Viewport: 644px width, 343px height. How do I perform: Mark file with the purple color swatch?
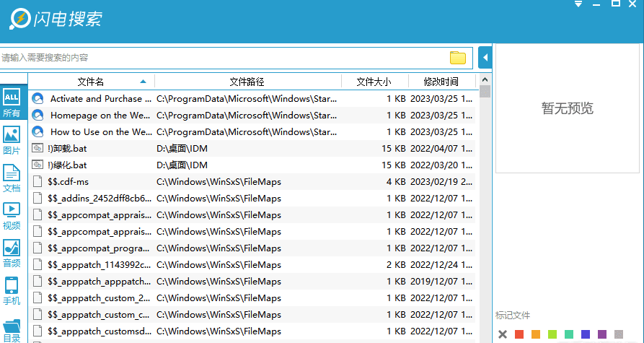[602, 334]
